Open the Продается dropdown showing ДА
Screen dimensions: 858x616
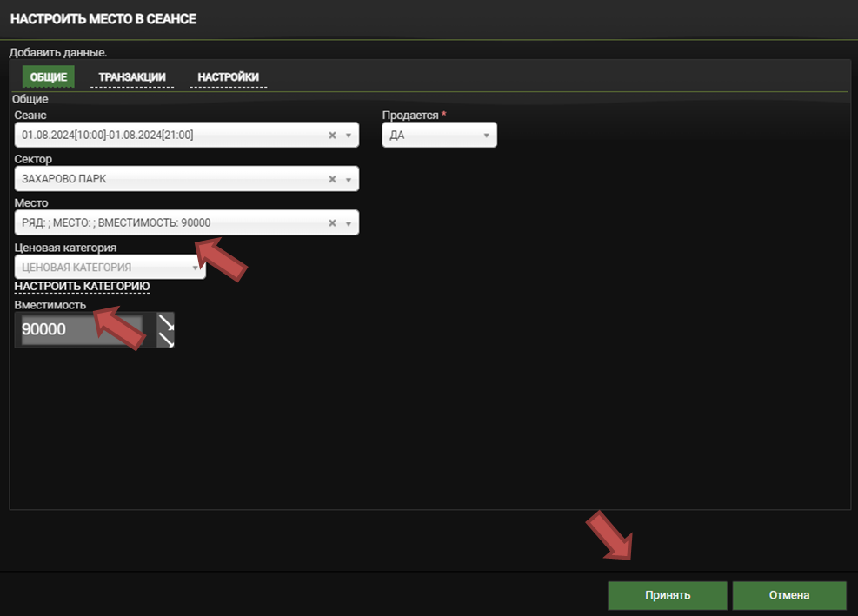coord(439,136)
